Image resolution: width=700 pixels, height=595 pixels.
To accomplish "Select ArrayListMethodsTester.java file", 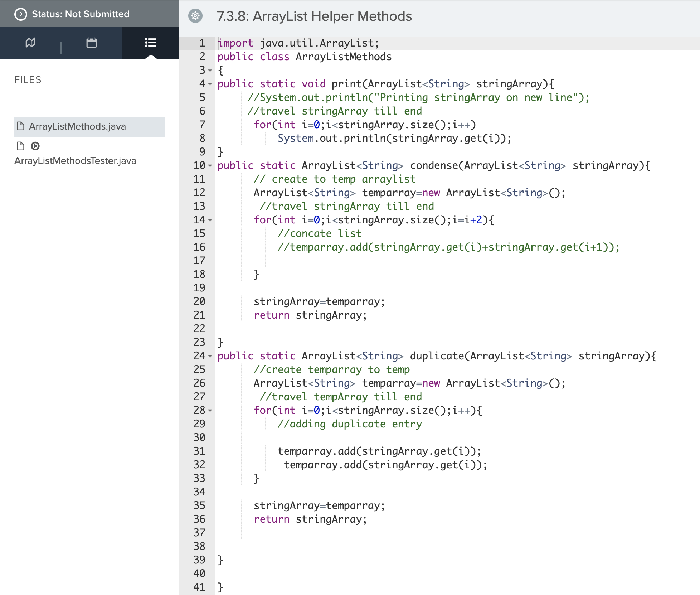I will click(x=76, y=160).
